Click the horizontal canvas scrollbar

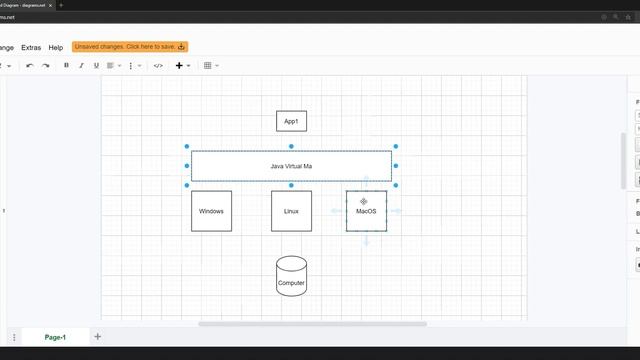coord(313,324)
